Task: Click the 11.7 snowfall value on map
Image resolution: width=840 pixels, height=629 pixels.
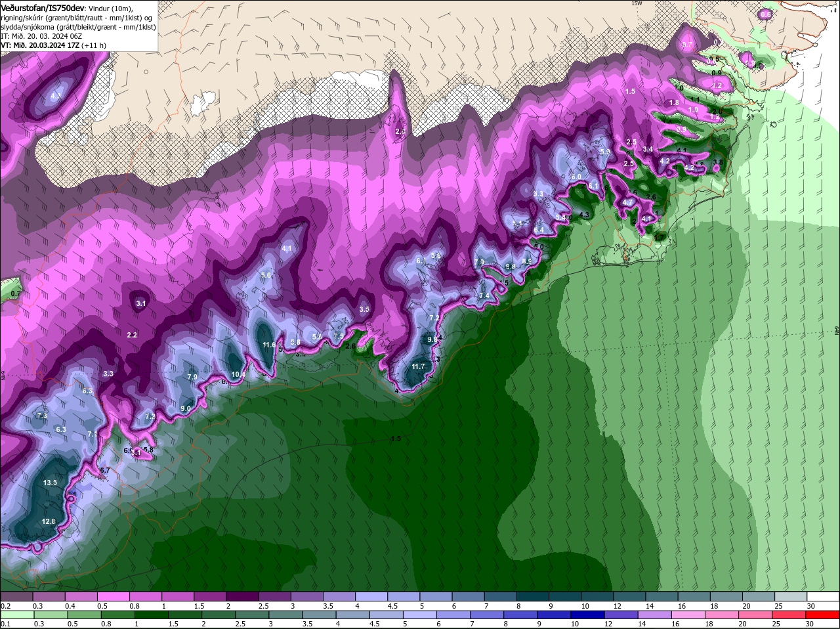Action: point(418,366)
